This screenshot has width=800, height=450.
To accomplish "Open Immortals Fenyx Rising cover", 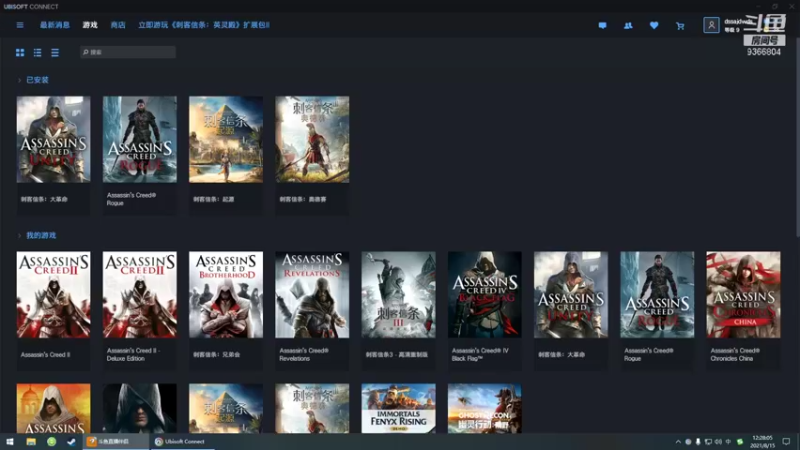I will 398,408.
